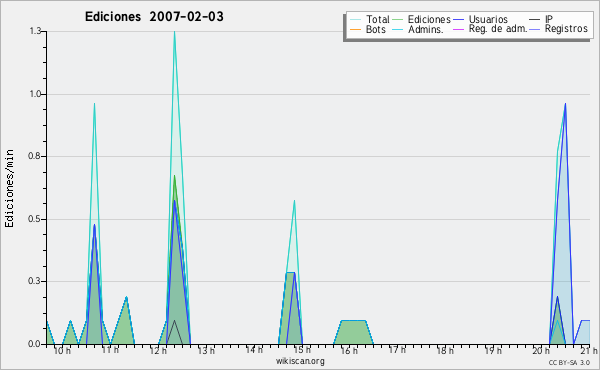Screen dimensions: 600x370
Task: Click the 20 h axis label
Action: (x=541, y=350)
